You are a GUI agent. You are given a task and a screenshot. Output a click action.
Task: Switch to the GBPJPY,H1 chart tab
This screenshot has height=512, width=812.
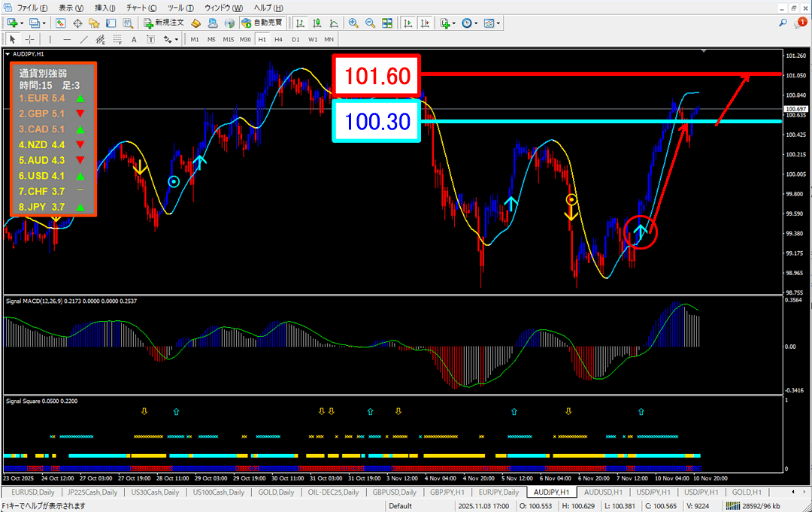tap(447, 492)
